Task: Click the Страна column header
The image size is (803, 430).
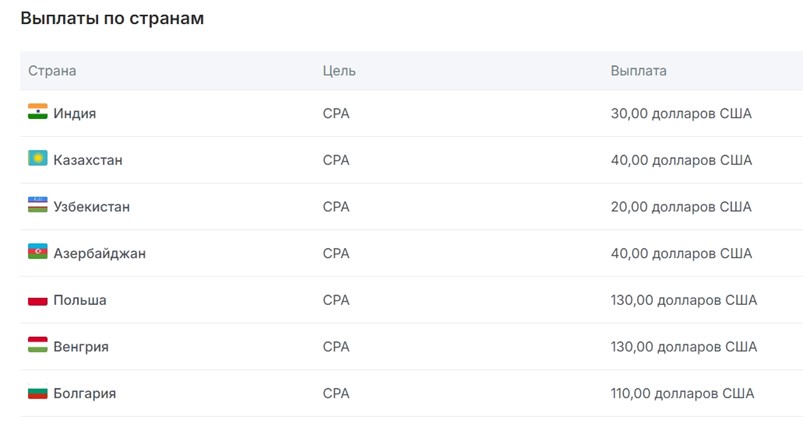Action: pos(52,71)
